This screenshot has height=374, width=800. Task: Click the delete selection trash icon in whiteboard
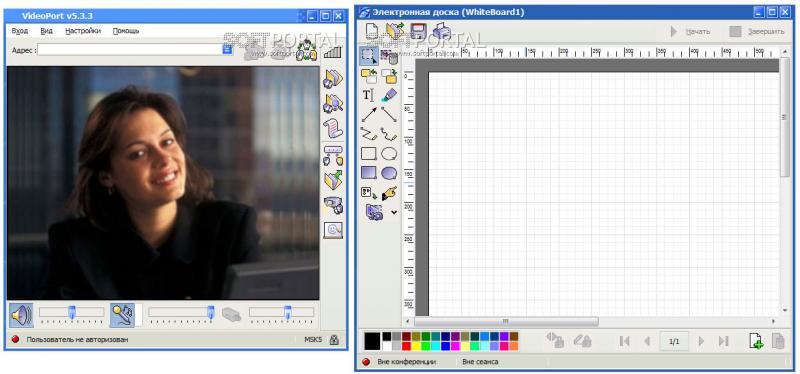coord(389,57)
